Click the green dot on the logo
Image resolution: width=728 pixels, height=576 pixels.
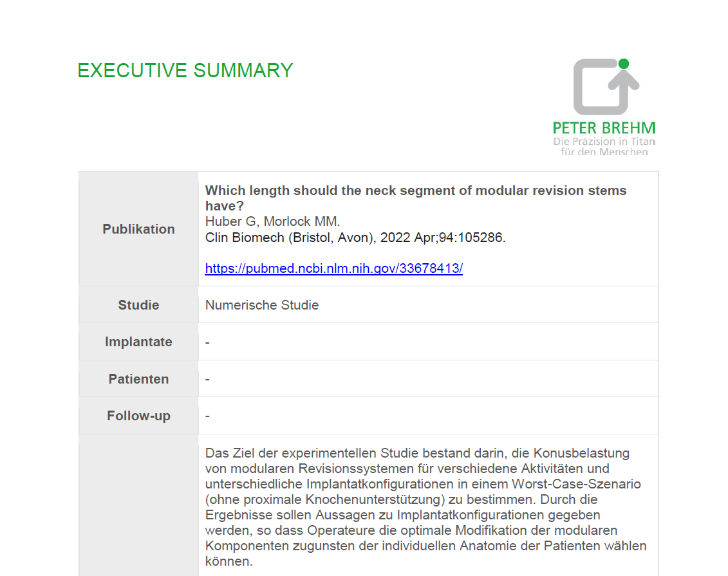point(624,64)
